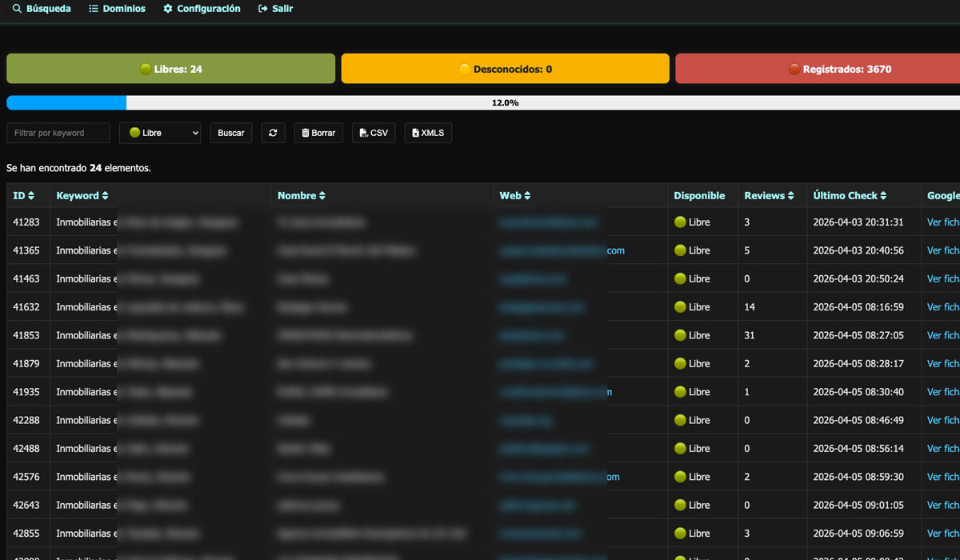This screenshot has height=560, width=960.
Task: Click green Libre dot in row 42855
Action: click(680, 533)
